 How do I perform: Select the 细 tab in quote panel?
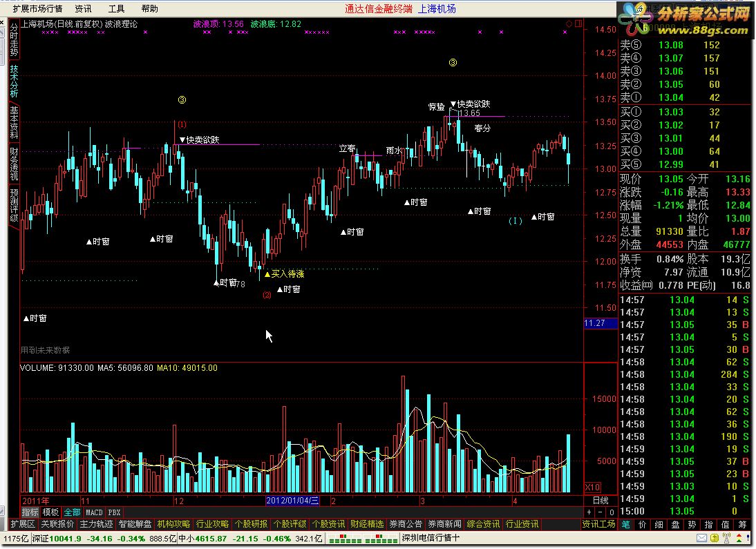pos(659,524)
